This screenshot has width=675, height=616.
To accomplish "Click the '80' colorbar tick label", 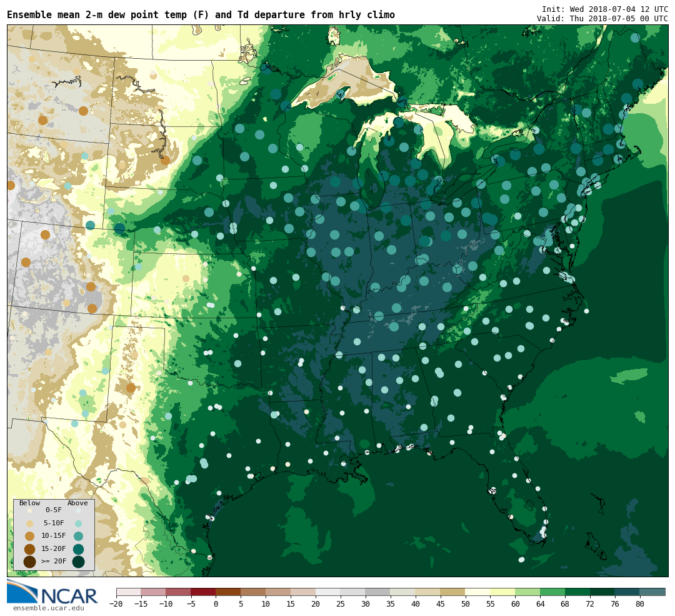I will 640,604.
